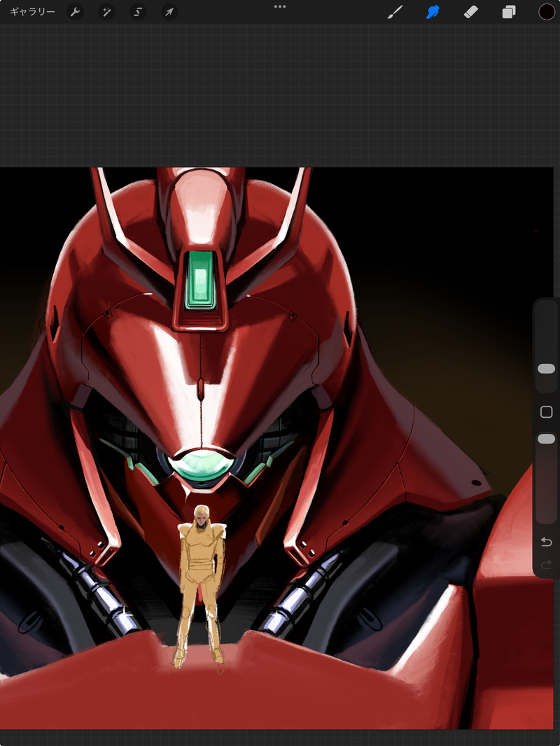Open the active color picker
The image size is (560, 746).
(547, 12)
